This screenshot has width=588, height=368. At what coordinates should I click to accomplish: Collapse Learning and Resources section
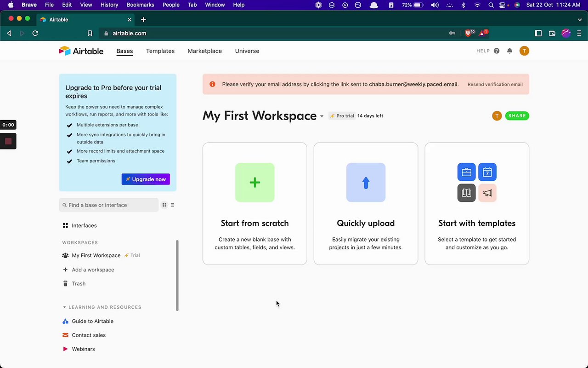tap(64, 307)
